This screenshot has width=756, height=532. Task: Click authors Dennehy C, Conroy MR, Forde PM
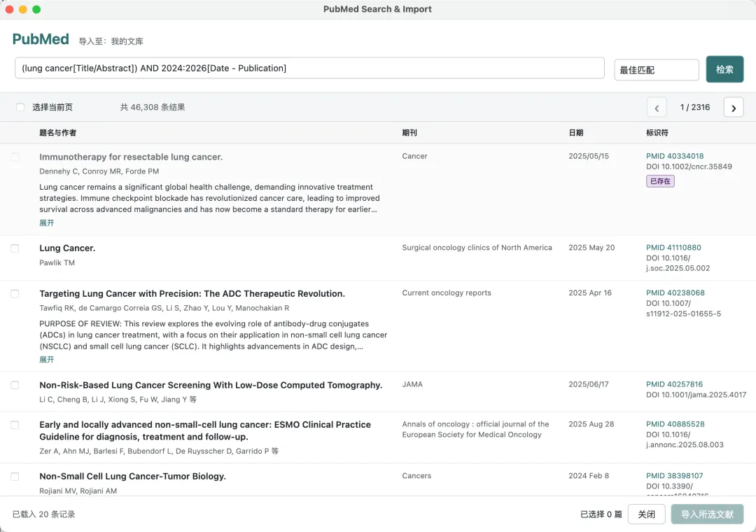click(x=99, y=171)
